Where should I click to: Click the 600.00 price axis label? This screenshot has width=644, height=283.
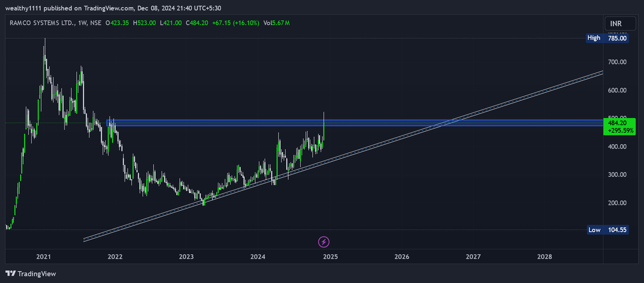pyautogui.click(x=617, y=90)
